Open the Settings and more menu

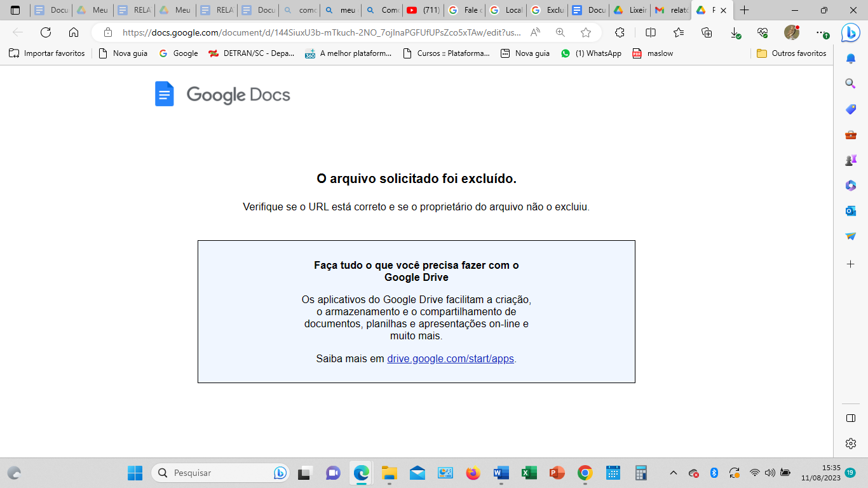click(822, 32)
